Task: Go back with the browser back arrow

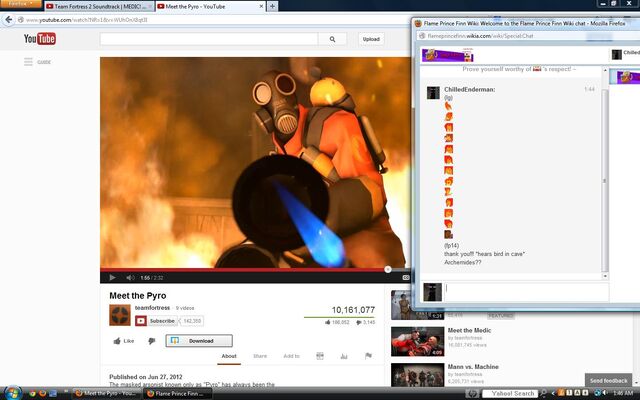Action: tap(9, 20)
